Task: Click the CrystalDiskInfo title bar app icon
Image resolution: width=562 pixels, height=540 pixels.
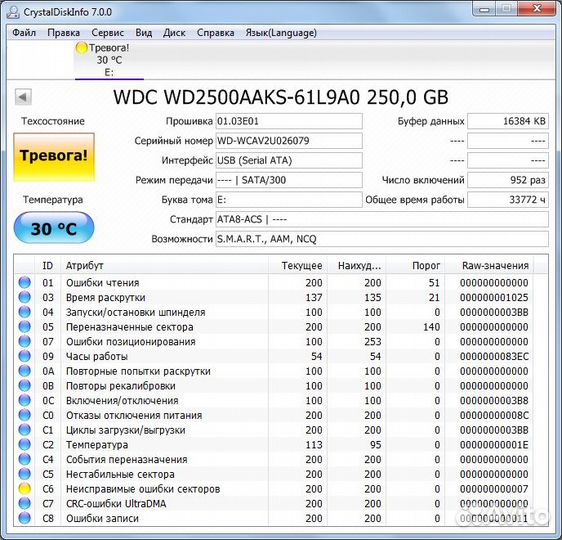Action: 14,12
